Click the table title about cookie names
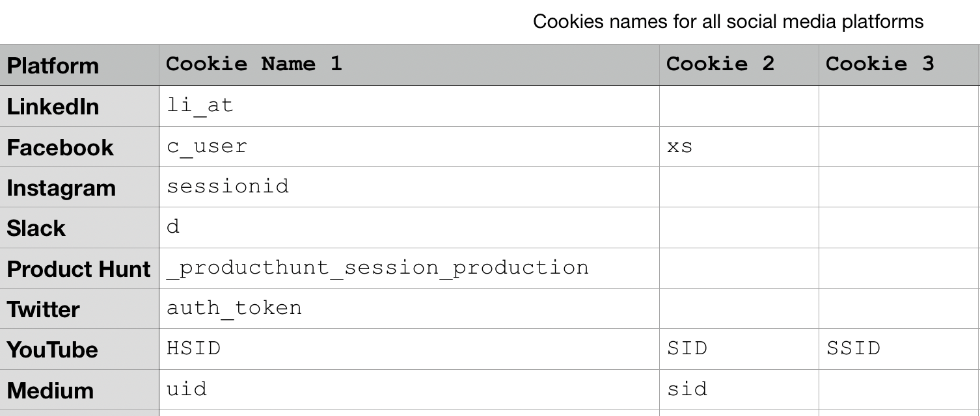Screen dimensions: 980x416 click(x=728, y=21)
